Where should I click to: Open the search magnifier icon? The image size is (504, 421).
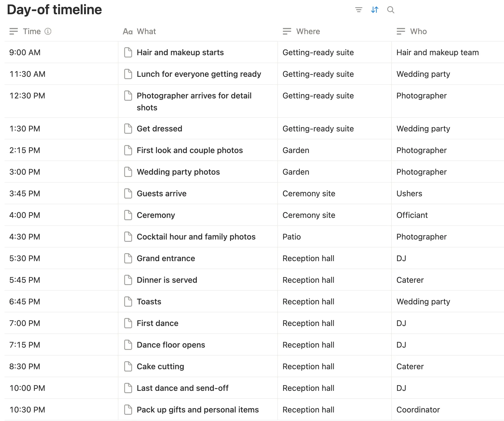(x=391, y=10)
